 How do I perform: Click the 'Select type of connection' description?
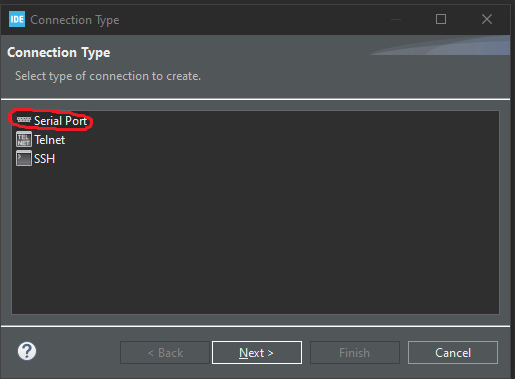(108, 76)
